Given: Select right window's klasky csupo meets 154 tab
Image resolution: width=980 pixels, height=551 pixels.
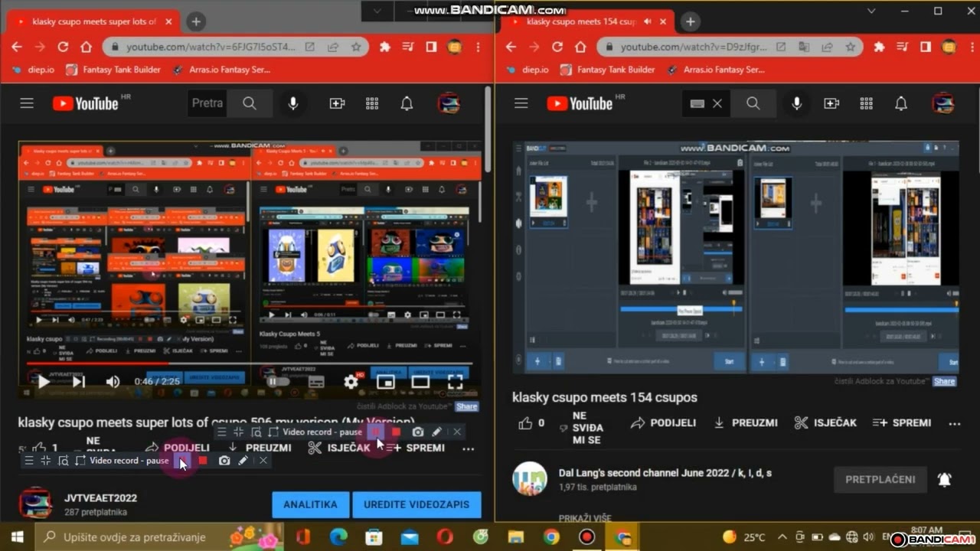Looking at the screenshot, I should [x=589, y=21].
